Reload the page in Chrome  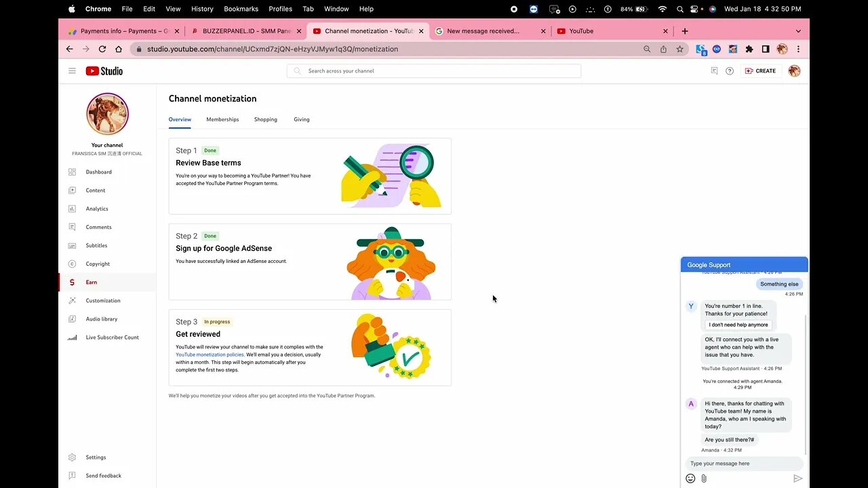(102, 49)
